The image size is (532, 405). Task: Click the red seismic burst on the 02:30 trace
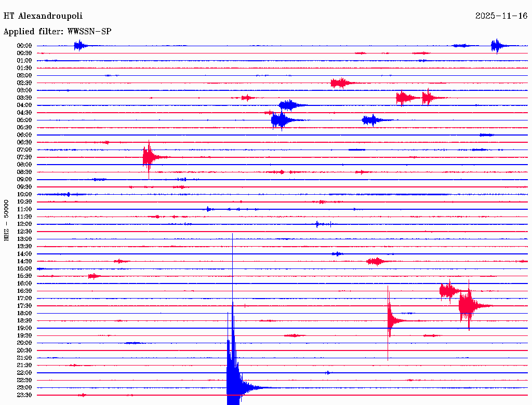343,83
